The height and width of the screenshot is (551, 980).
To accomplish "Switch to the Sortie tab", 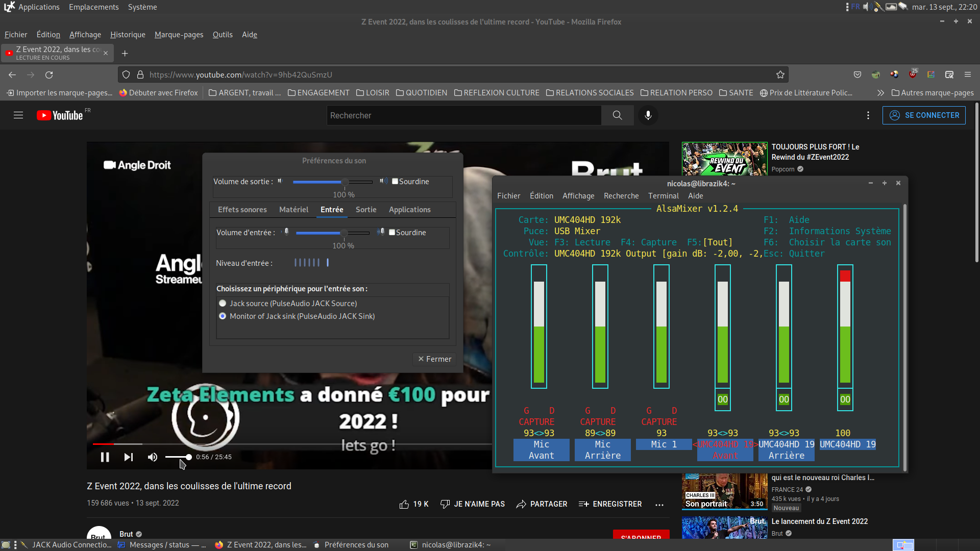I will (366, 210).
